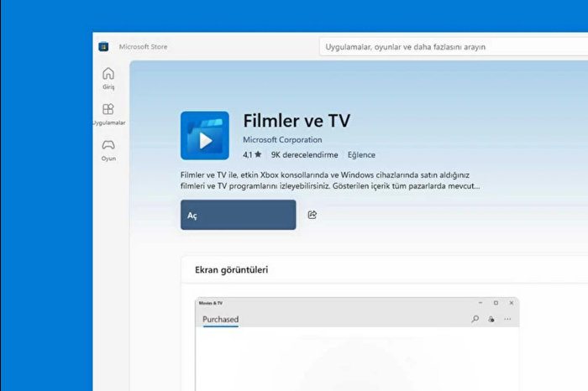View 9K derecelendirme ratings
Image resolution: width=588 pixels, height=391 pixels.
[304, 154]
